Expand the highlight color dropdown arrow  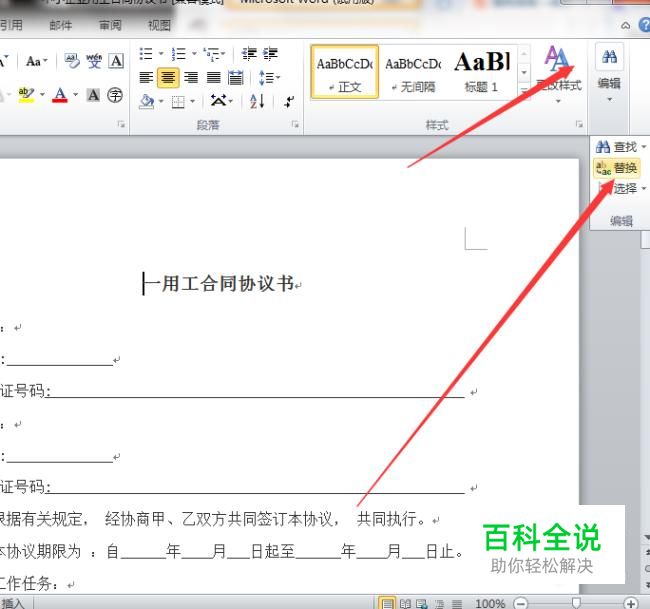42,95
